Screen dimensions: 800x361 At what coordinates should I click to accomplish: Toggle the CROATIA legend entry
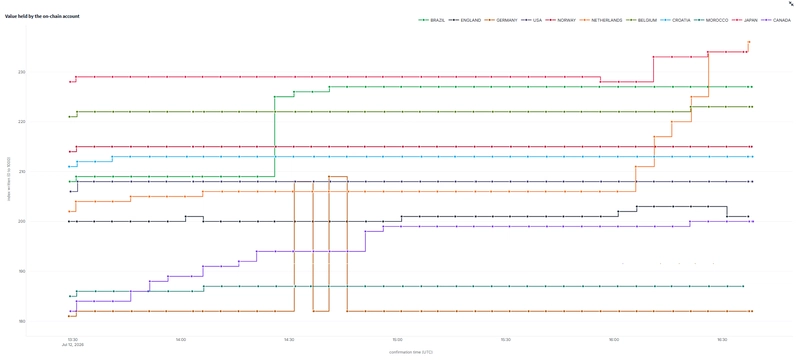click(677, 20)
